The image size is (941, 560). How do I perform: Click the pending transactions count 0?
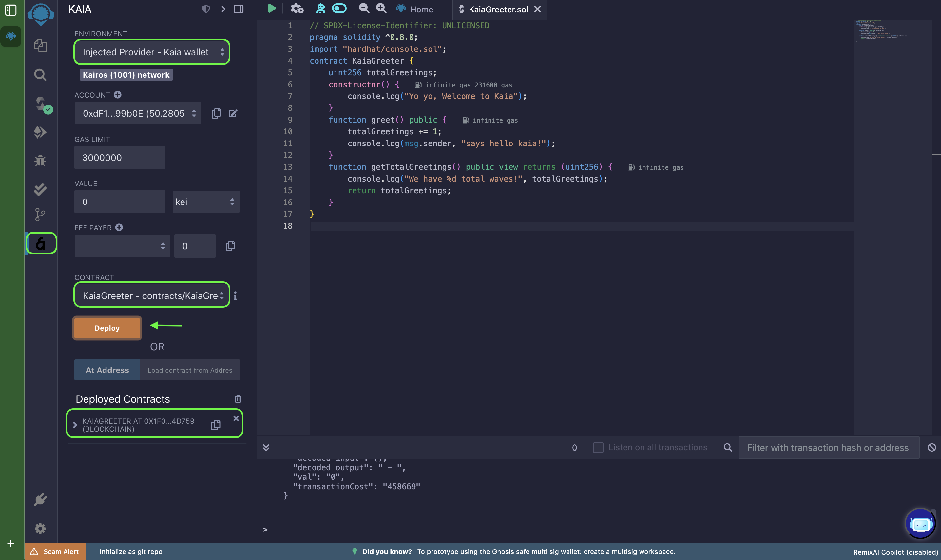click(574, 448)
